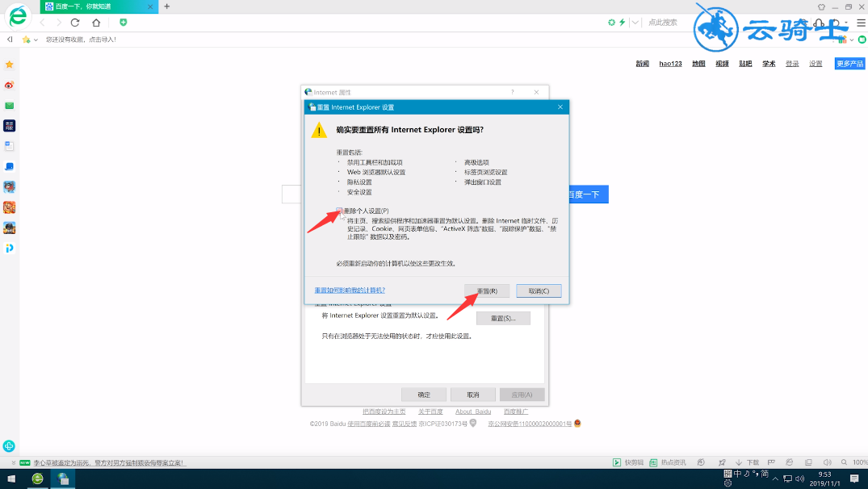Image resolution: width=868 pixels, height=489 pixels.
Task: Open the 重置如何影响我的计算机? help link
Action: point(350,290)
